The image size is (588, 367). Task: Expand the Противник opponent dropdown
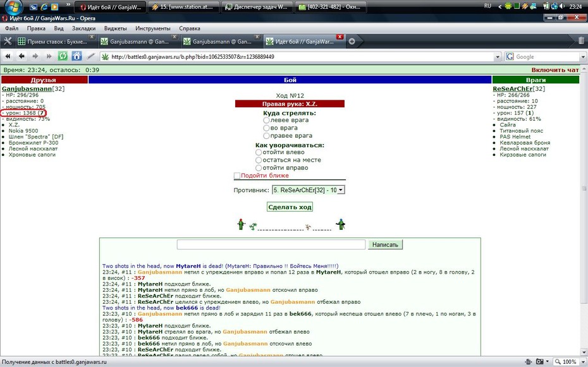309,190
